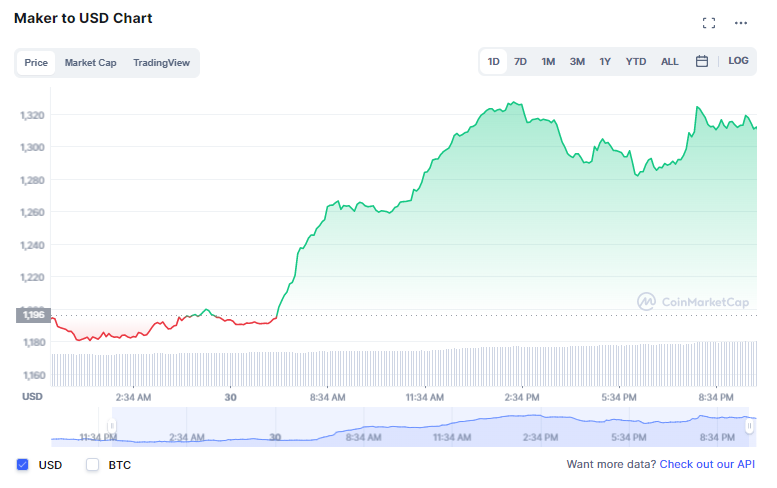777x488 pixels.
Task: Switch to the Market Cap tab
Action: [x=90, y=63]
